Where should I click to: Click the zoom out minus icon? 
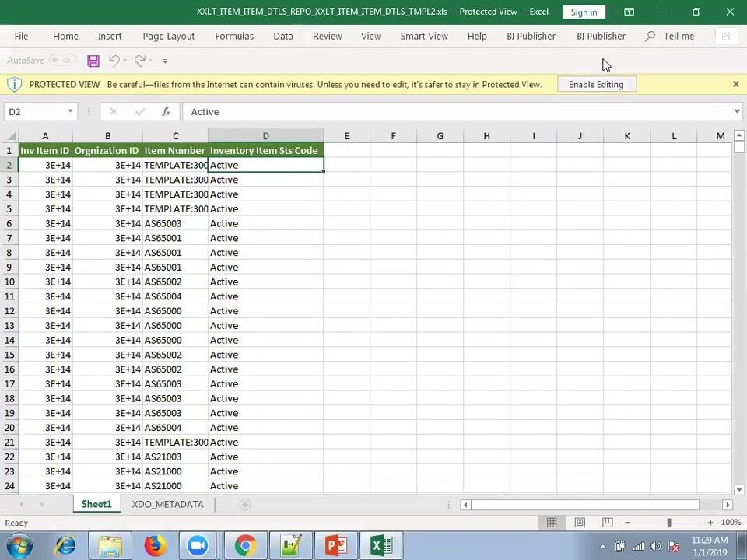(627, 523)
